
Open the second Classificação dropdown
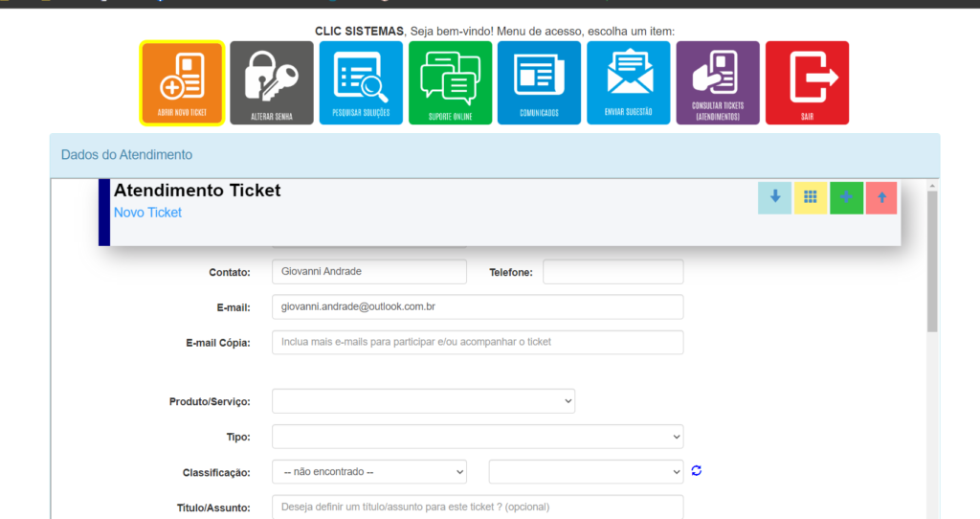tap(586, 472)
